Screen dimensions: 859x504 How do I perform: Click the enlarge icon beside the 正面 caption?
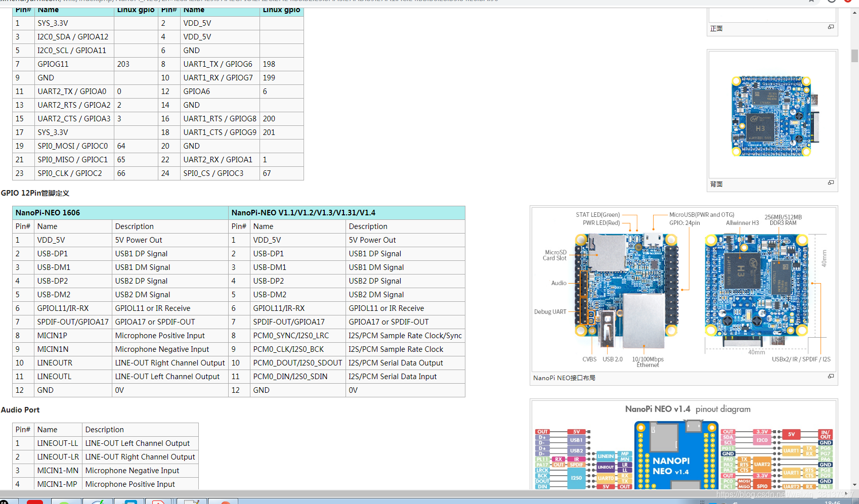pyautogui.click(x=831, y=27)
